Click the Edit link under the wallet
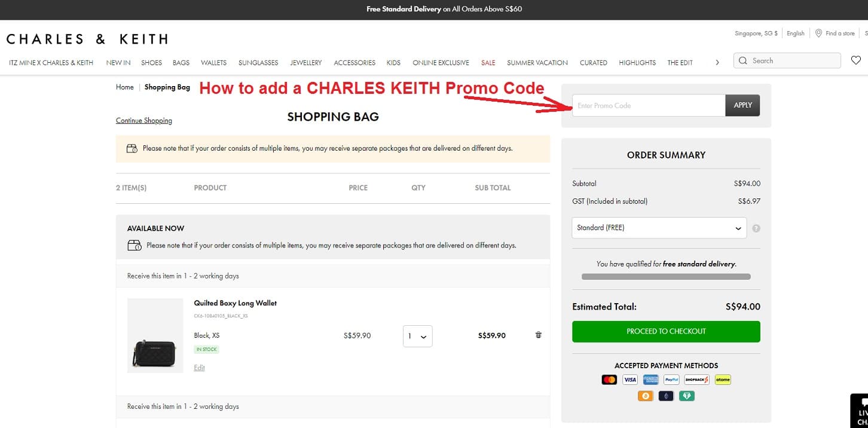 tap(199, 367)
